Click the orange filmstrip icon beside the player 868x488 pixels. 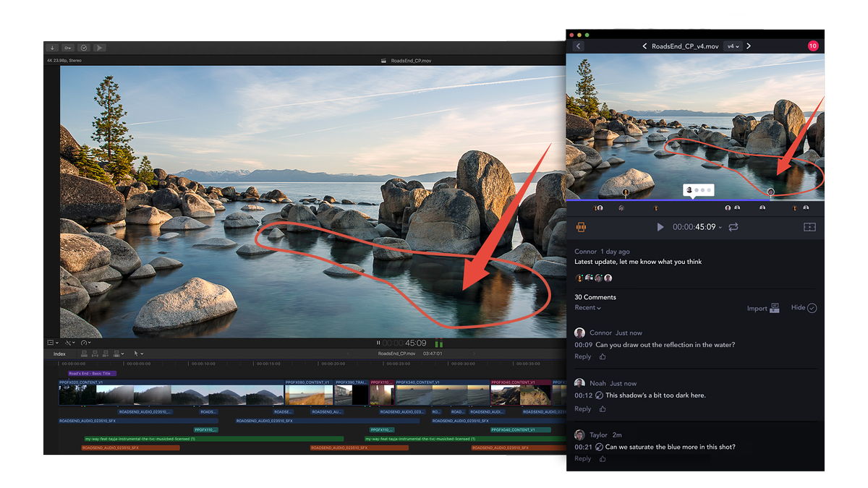click(x=582, y=226)
